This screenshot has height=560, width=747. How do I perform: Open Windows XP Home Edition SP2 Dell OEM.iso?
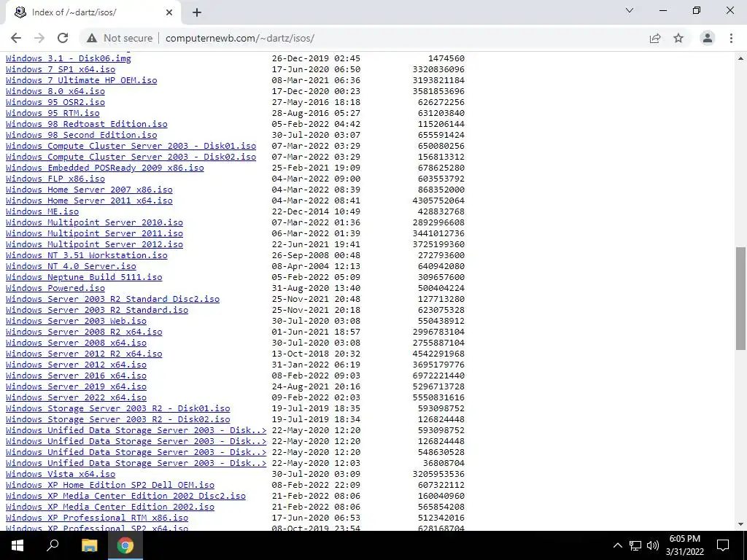point(110,485)
